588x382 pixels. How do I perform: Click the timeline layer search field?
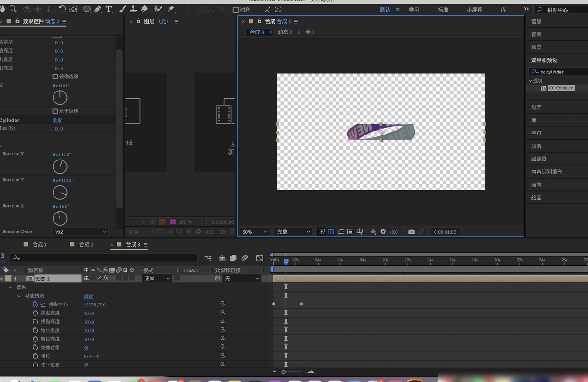click(x=104, y=257)
